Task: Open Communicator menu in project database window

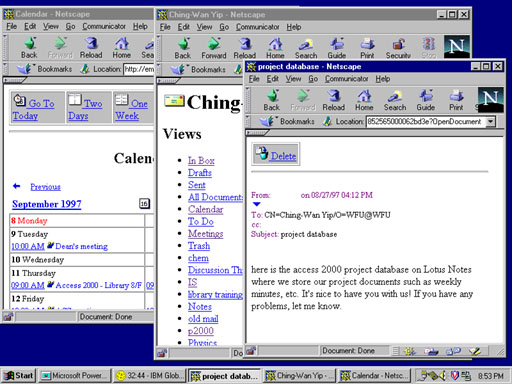Action: 347,79
